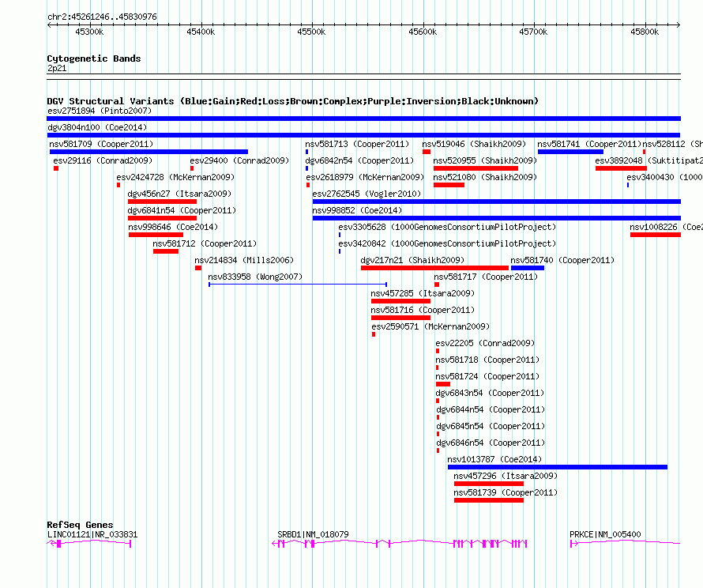Click the Cytogenetic Bands track title
Image resolution: width=703 pixels, height=588 pixels.
[x=94, y=58]
